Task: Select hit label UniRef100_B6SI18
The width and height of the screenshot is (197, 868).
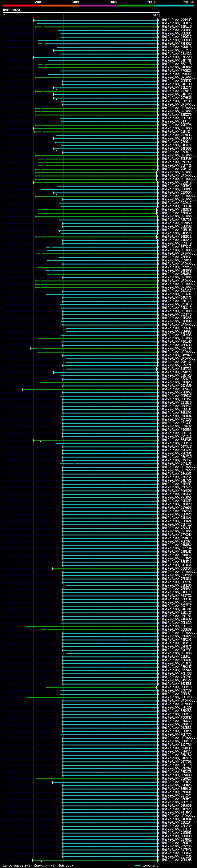Action: (x=177, y=64)
